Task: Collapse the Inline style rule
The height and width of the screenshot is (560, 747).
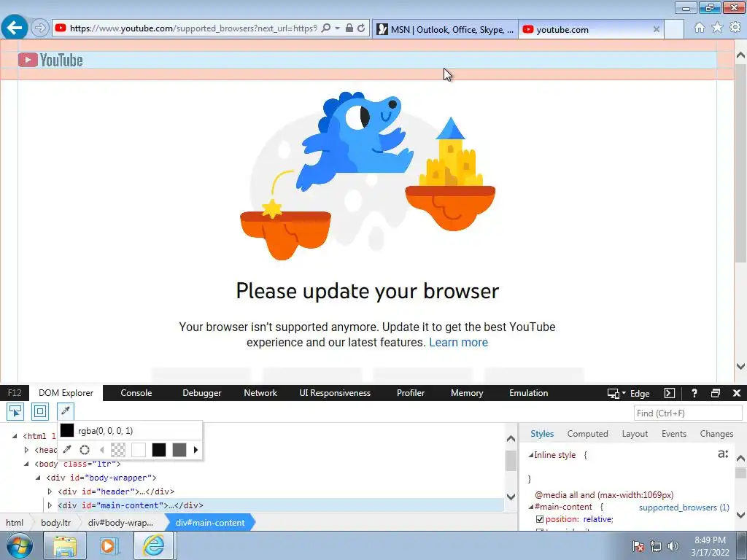Action: 531,455
